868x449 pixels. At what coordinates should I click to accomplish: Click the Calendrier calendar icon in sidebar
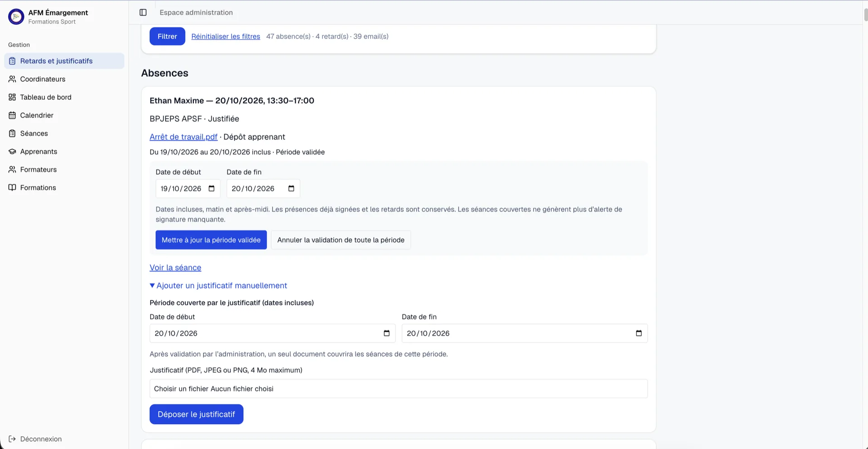[x=12, y=115]
